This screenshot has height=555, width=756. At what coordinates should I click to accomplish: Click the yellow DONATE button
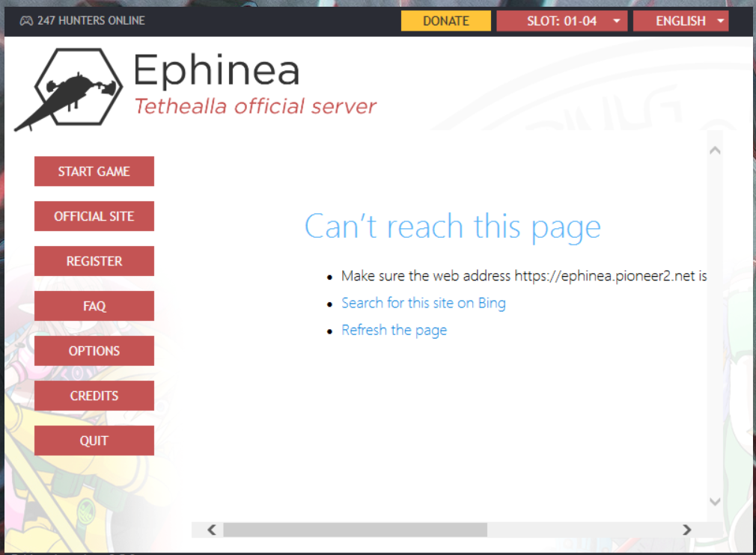(445, 21)
